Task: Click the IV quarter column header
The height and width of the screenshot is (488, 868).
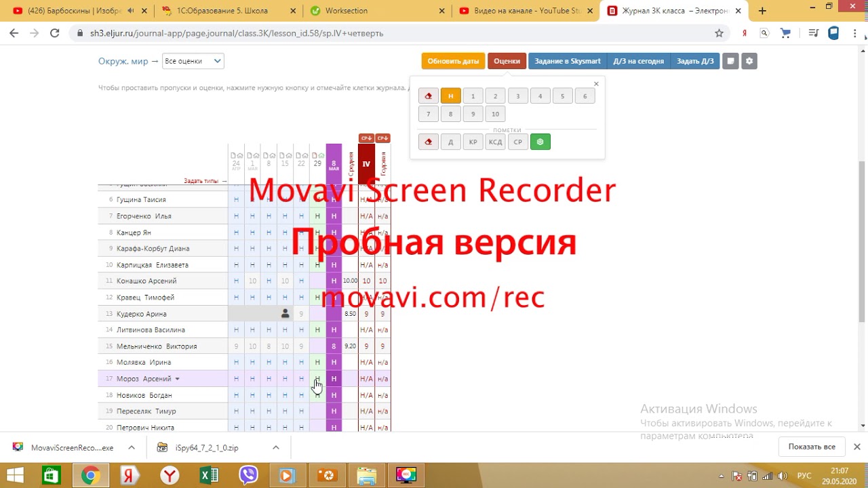Action: point(366,163)
